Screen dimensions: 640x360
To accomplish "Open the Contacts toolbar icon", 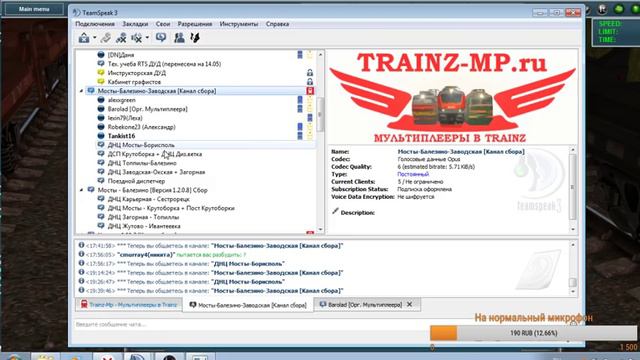I will coord(179,38).
